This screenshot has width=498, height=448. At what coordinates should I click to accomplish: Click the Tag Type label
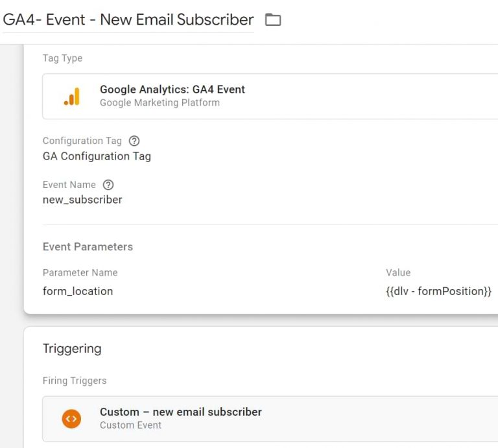tap(62, 58)
